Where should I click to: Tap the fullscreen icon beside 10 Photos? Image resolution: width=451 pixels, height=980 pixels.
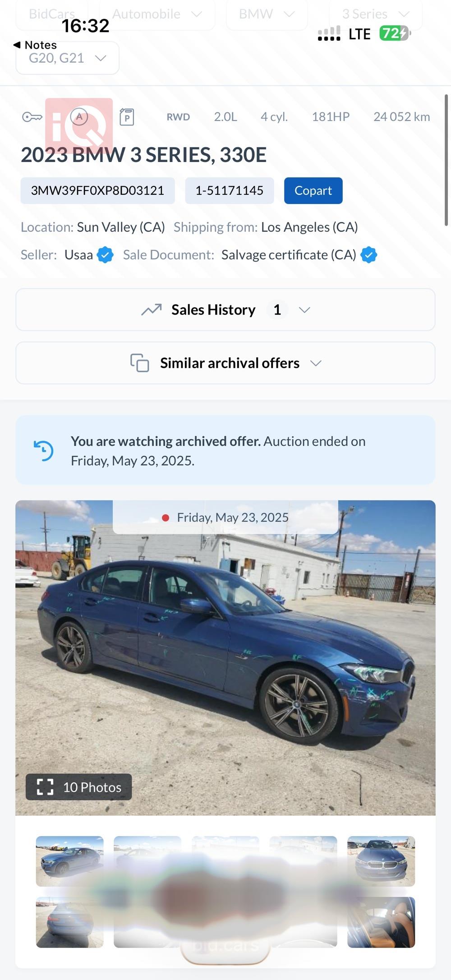coord(45,787)
